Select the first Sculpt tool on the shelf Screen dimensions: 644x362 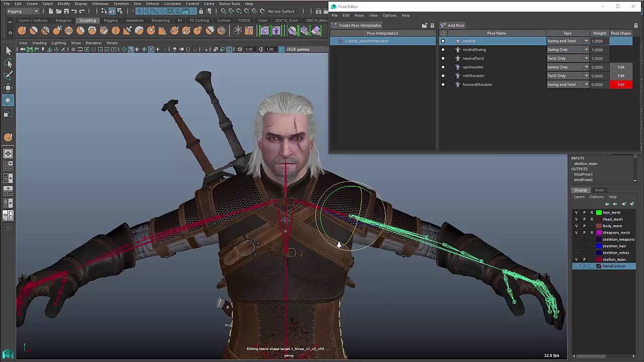[22, 31]
